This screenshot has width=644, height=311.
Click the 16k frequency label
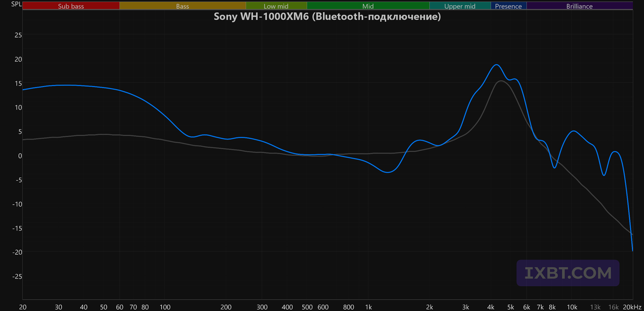click(613, 307)
